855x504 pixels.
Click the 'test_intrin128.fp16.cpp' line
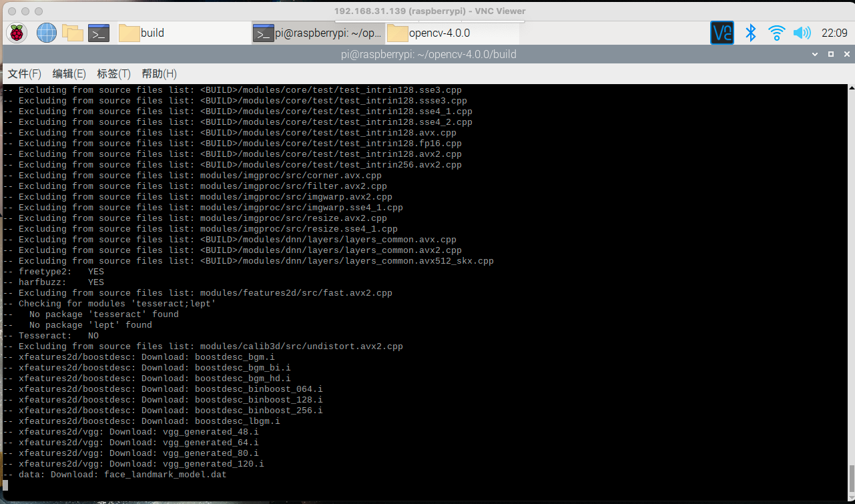click(x=232, y=144)
